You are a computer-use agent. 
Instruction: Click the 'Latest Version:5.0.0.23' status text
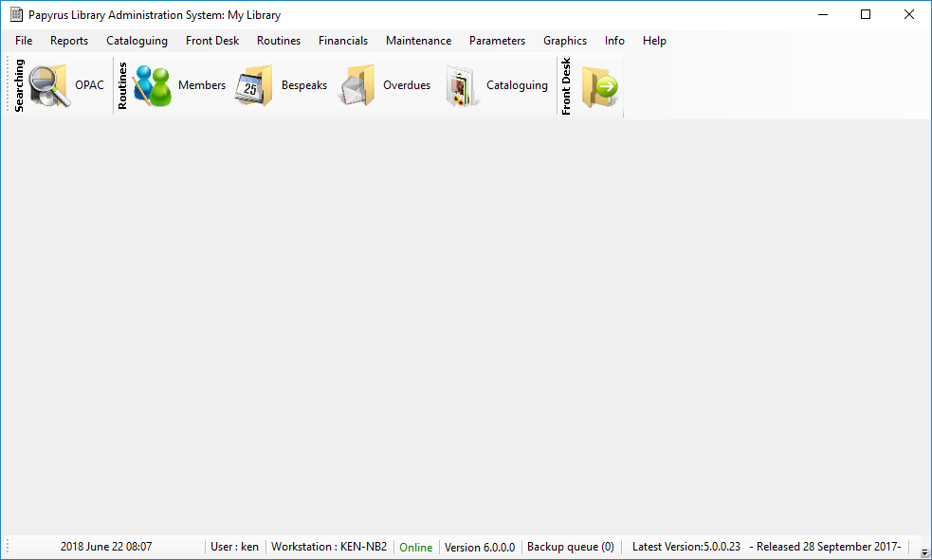[685, 547]
